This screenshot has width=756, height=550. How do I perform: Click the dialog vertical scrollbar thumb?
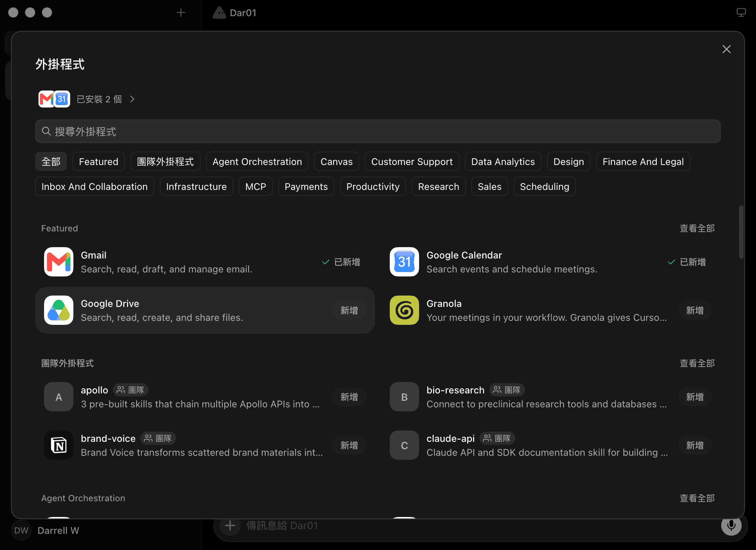pyautogui.click(x=741, y=232)
